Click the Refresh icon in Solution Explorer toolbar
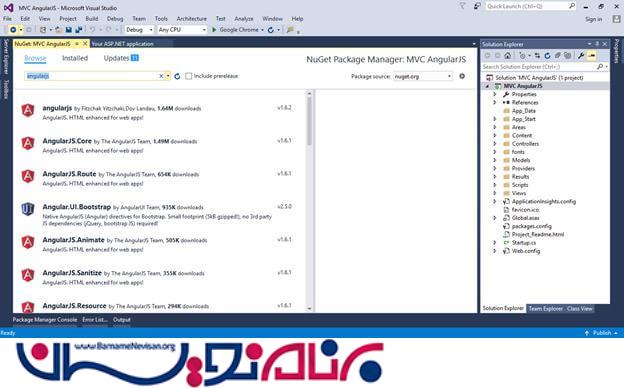This screenshot has width=624, height=388. pos(547,56)
